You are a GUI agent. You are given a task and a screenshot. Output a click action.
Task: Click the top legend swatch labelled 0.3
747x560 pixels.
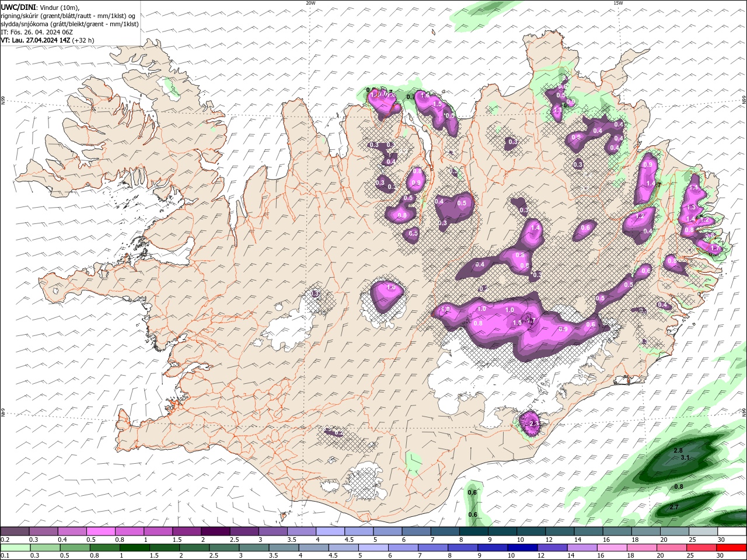pyautogui.click(x=43, y=531)
